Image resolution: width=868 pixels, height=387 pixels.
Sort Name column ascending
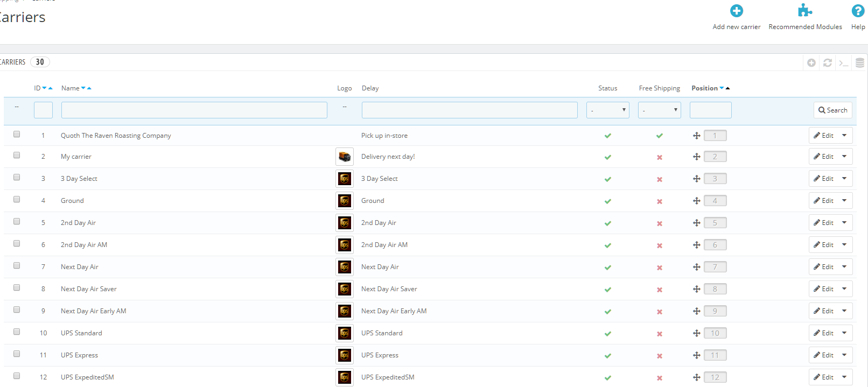coord(89,88)
